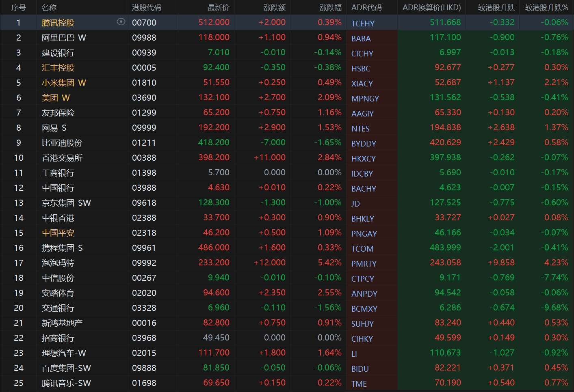574x392 pixels.
Task: Select 携程集团-S in the name column
Action: [62, 248]
